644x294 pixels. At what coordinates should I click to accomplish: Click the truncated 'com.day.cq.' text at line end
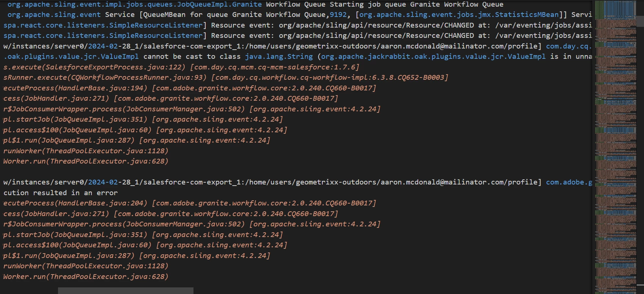[569, 46]
